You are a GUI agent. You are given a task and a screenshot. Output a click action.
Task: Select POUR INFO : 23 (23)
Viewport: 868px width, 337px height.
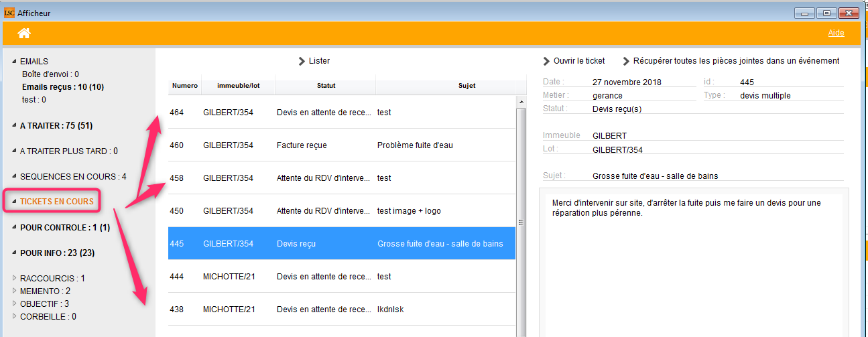point(58,253)
